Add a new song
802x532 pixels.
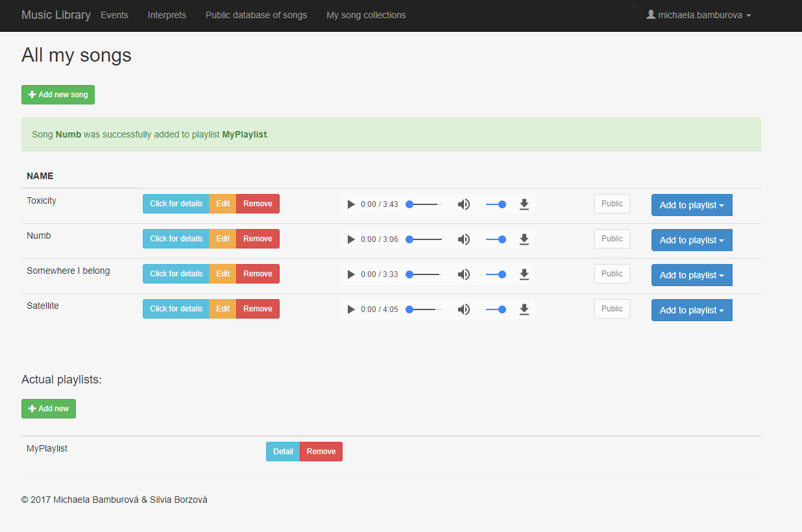click(x=58, y=95)
